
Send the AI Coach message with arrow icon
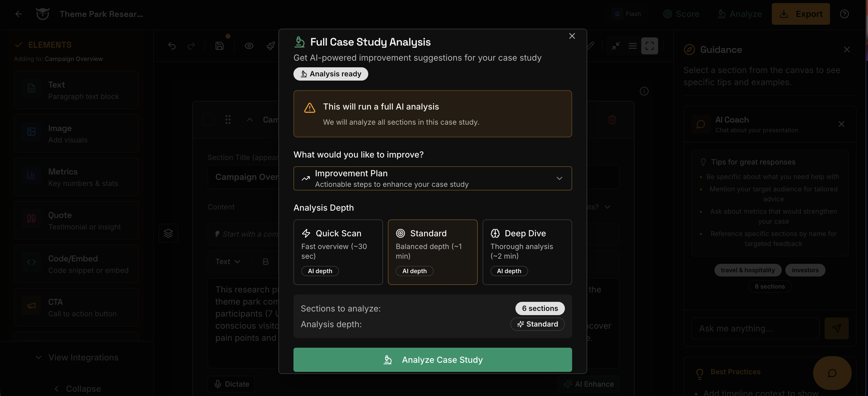(x=837, y=328)
